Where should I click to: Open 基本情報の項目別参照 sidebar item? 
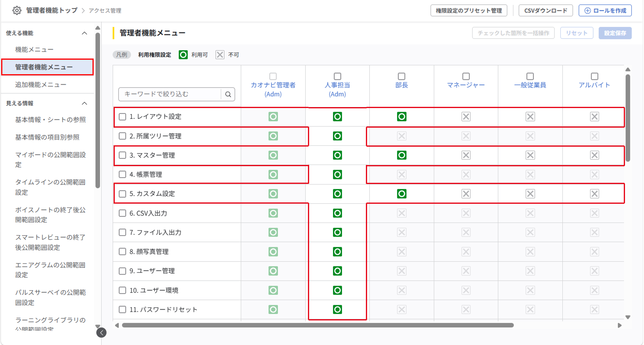click(x=47, y=137)
